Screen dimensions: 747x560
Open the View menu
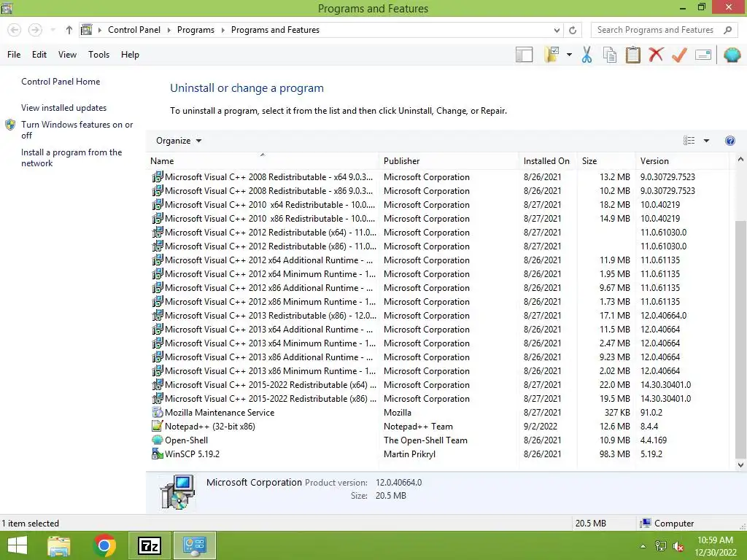[67, 55]
